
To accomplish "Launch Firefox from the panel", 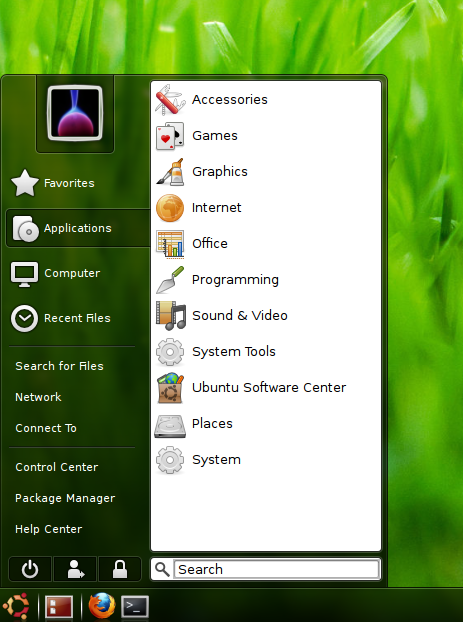I will tap(102, 606).
